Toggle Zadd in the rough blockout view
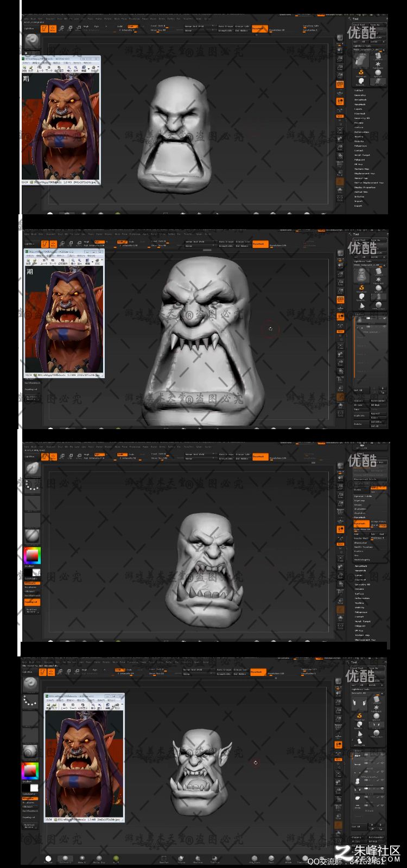The width and height of the screenshot is (407, 868). point(119,26)
